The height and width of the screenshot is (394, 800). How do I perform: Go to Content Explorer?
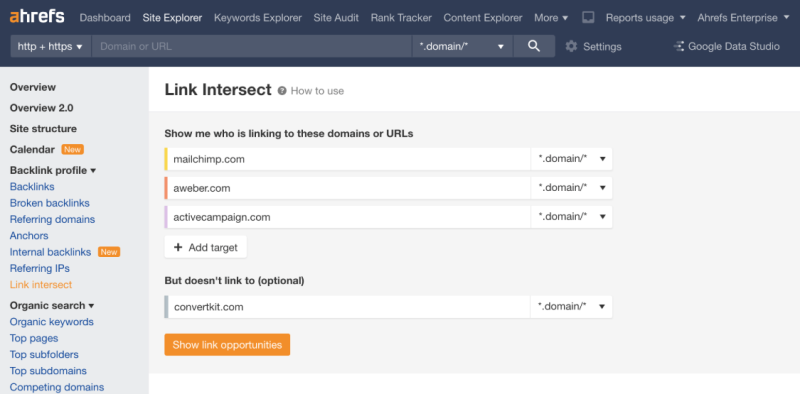pyautogui.click(x=483, y=17)
